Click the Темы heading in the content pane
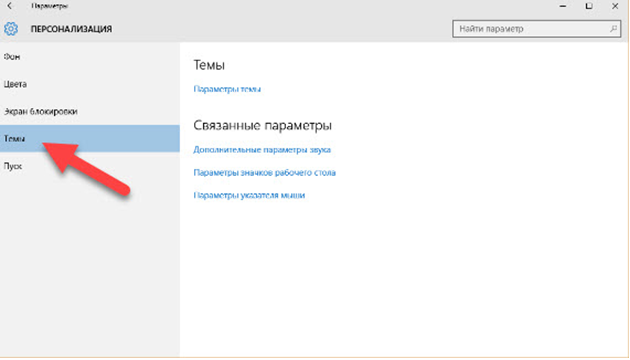The height and width of the screenshot is (360, 630). [x=209, y=65]
